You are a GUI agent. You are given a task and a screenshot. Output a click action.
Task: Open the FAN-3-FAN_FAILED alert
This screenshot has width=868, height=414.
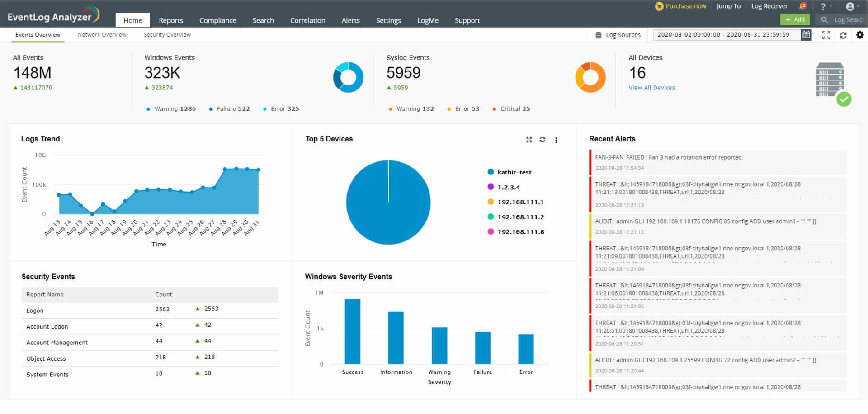718,162
